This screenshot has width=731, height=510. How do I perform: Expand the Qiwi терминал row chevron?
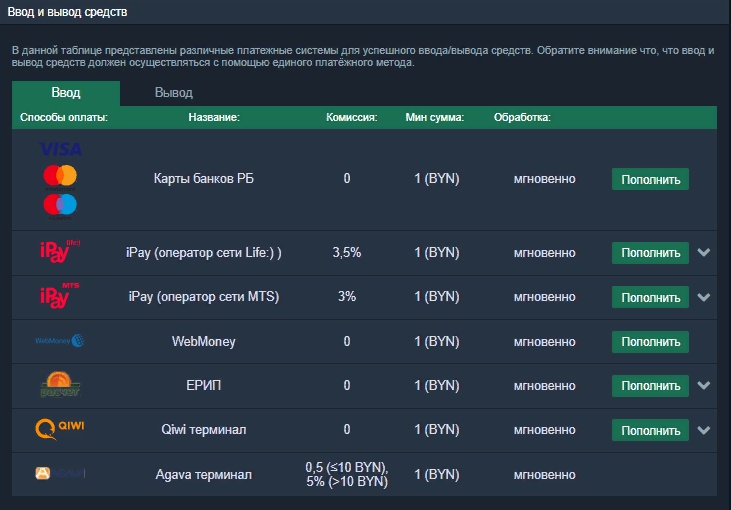703,430
